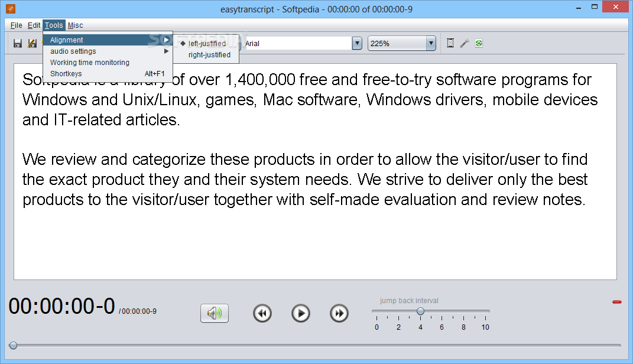633x364 pixels.
Task: Select left-justified alignment option
Action: tap(207, 44)
